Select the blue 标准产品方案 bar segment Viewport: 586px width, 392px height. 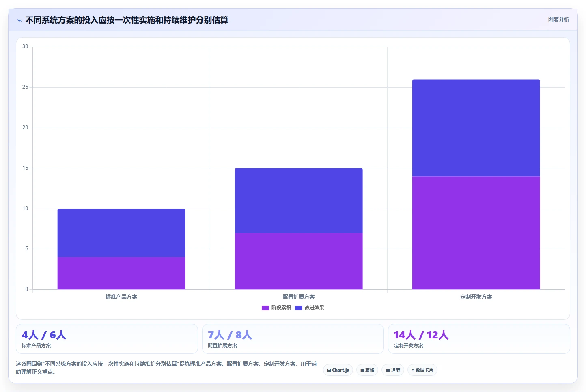pos(121,233)
